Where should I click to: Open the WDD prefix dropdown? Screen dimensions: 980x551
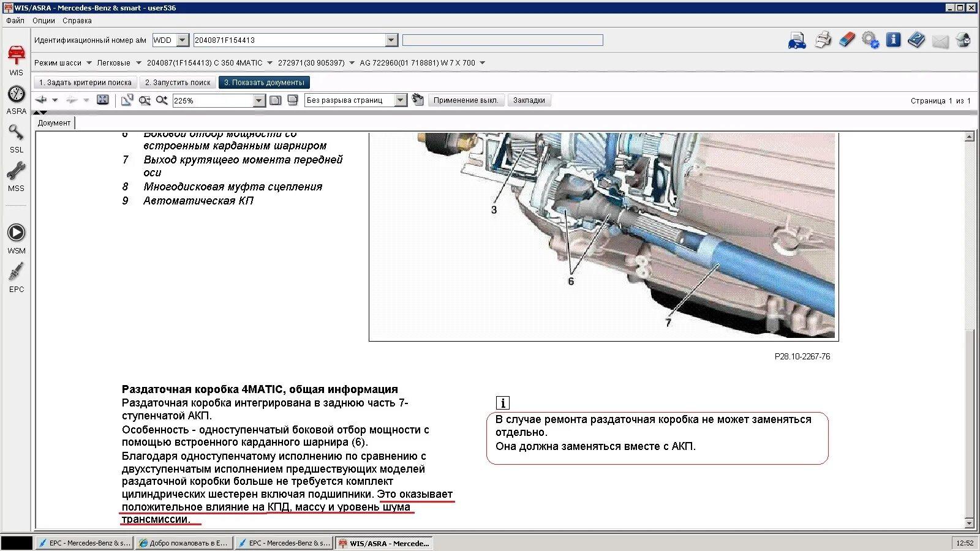pyautogui.click(x=183, y=40)
